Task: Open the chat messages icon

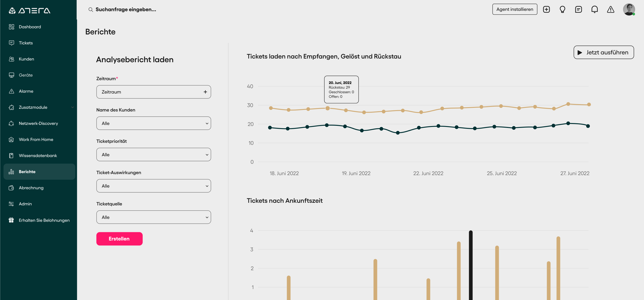Action: [579, 9]
